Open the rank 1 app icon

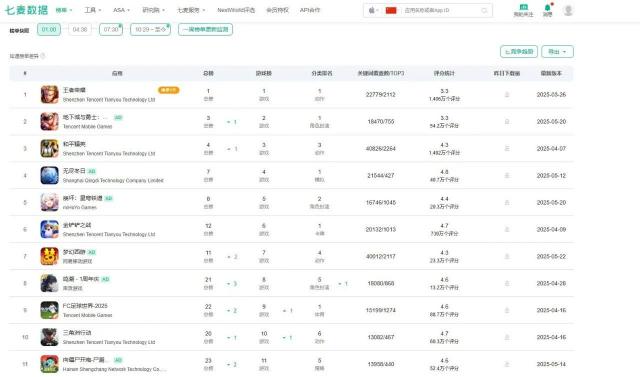click(x=49, y=95)
